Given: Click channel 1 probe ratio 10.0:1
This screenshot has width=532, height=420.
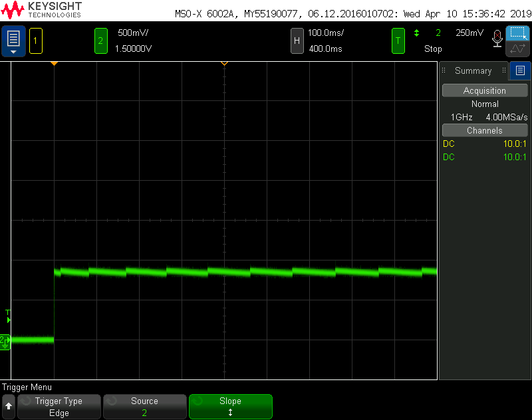Looking at the screenshot, I should click(515, 144).
